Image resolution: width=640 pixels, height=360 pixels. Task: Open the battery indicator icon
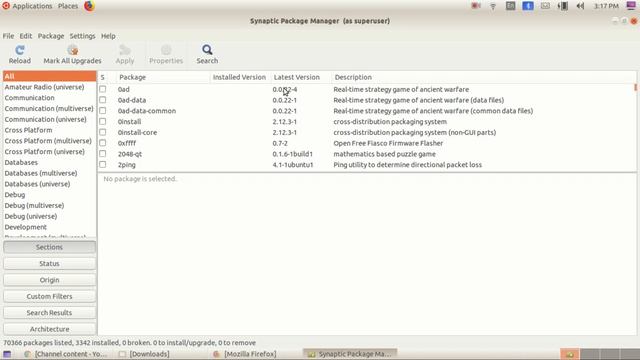point(563,6)
